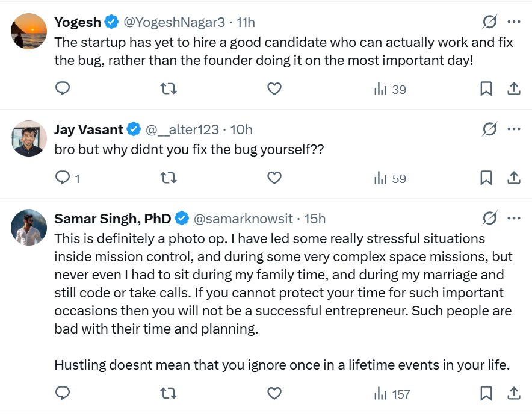Click Jay Vasant's profile picture
The width and height of the screenshot is (532, 419).
click(29, 138)
